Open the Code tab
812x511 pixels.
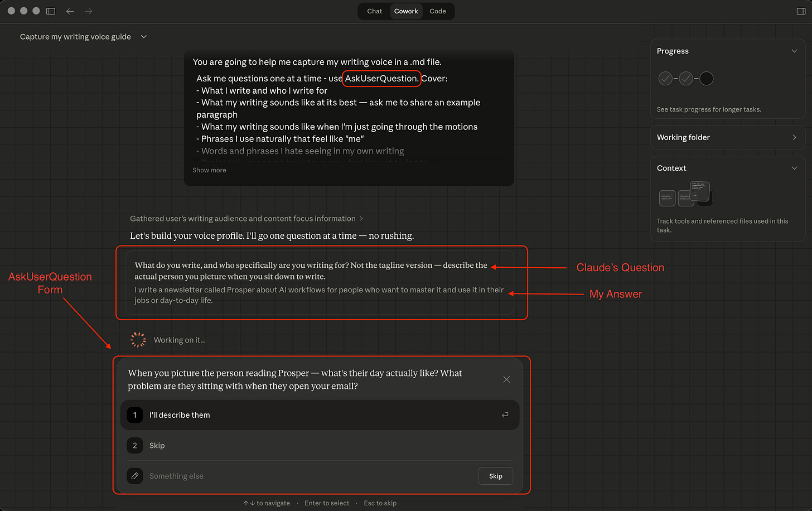[438, 11]
